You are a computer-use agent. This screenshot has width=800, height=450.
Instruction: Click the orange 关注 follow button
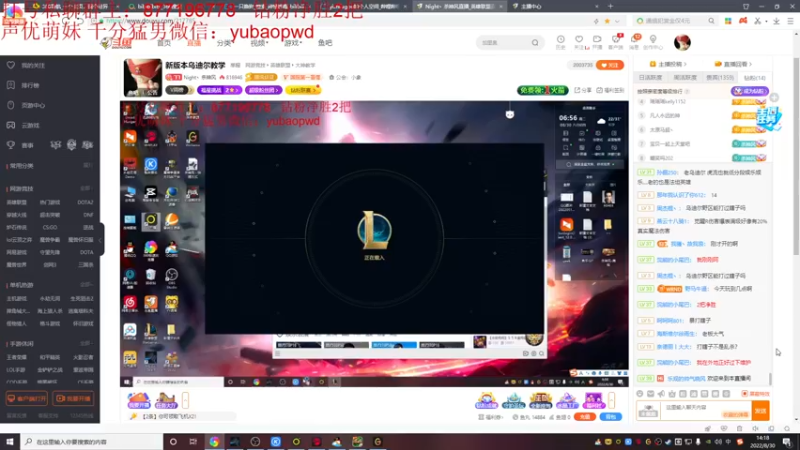tap(610, 65)
